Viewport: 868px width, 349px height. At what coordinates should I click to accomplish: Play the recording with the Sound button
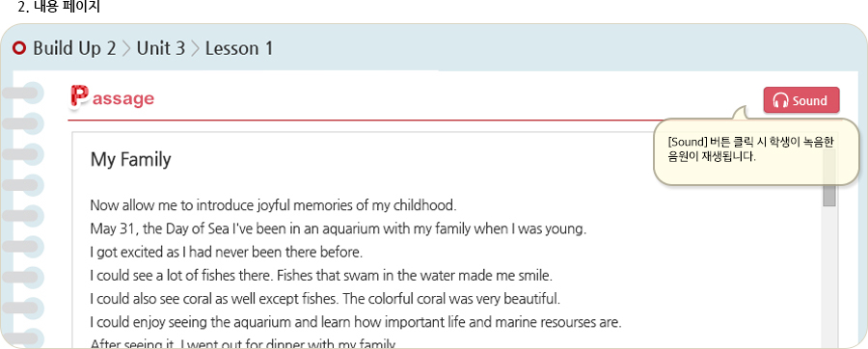(x=801, y=100)
